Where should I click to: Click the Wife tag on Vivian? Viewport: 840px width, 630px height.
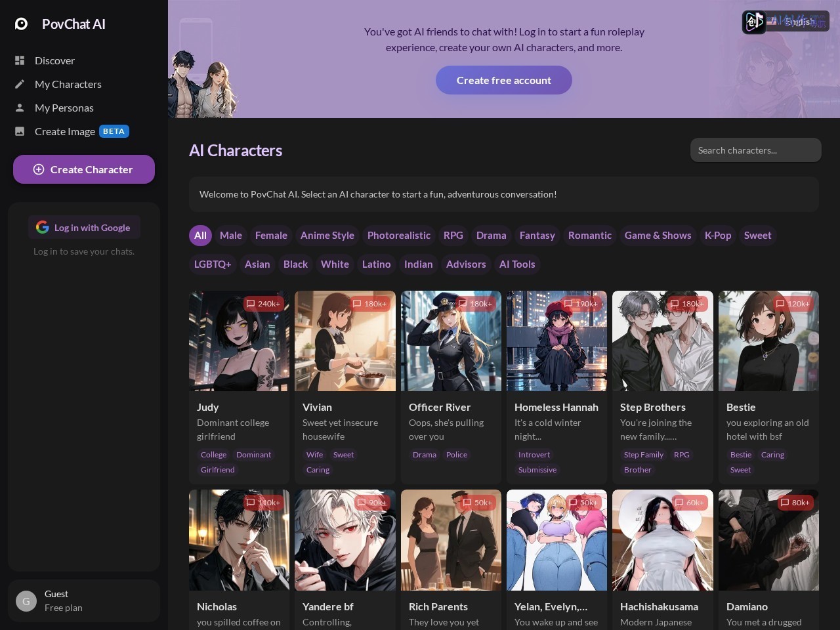(314, 455)
